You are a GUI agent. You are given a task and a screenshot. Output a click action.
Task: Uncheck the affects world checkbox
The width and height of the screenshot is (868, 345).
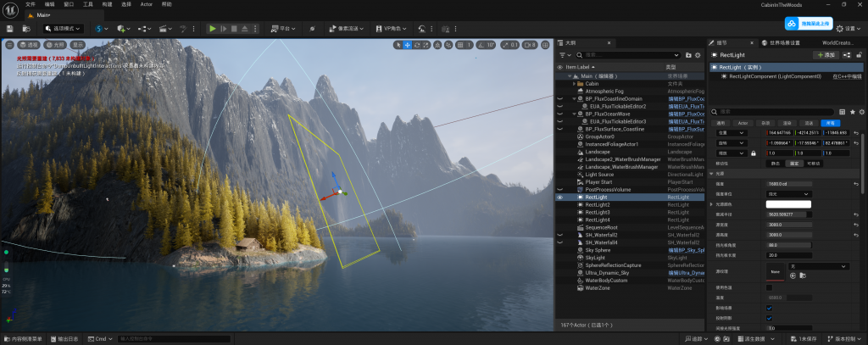pos(770,308)
